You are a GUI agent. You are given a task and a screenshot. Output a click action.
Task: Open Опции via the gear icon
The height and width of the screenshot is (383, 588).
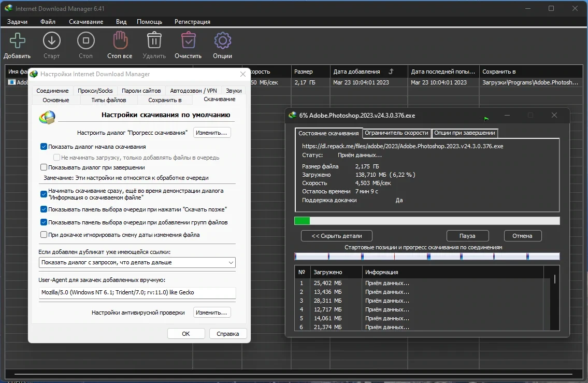[x=222, y=40]
